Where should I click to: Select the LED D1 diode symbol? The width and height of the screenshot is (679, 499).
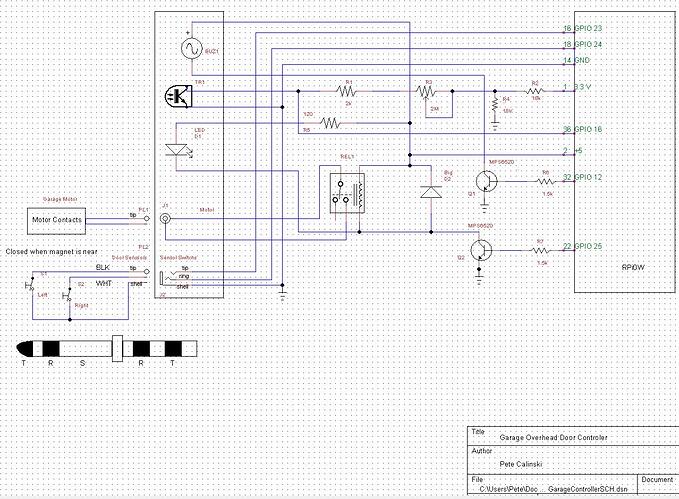click(178, 150)
